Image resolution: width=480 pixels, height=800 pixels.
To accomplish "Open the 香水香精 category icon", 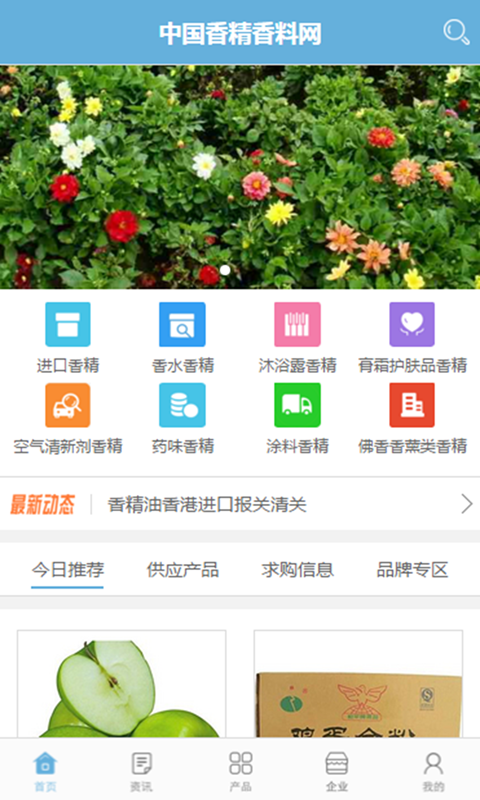I will click(182, 324).
